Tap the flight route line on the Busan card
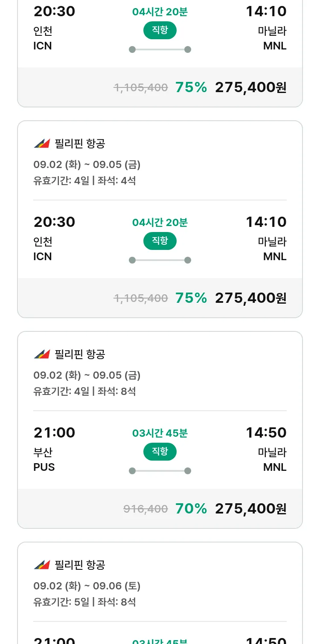This screenshot has height=644, width=320. pyautogui.click(x=160, y=471)
